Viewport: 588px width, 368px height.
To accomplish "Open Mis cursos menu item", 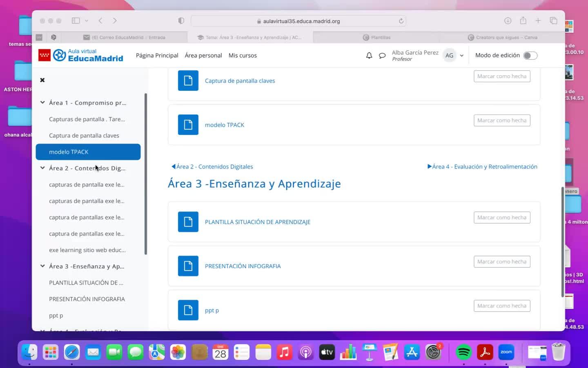I will [x=243, y=56].
